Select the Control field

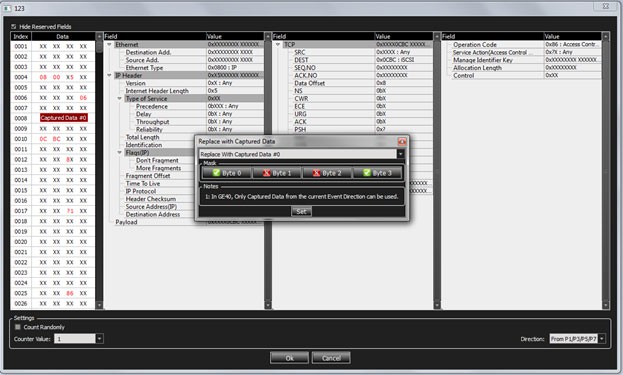tap(463, 75)
